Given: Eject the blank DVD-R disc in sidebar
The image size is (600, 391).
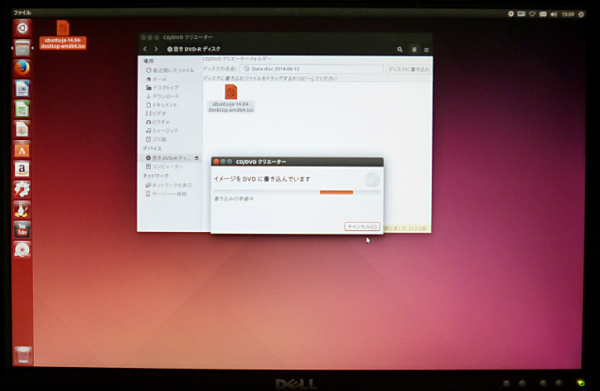Looking at the screenshot, I should coord(197,158).
